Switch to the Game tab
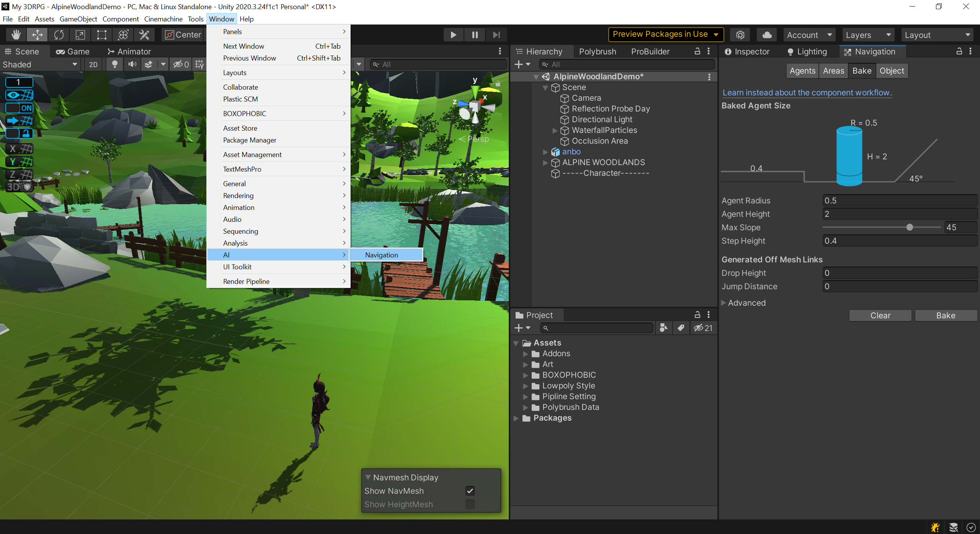The image size is (980, 534). click(73, 51)
